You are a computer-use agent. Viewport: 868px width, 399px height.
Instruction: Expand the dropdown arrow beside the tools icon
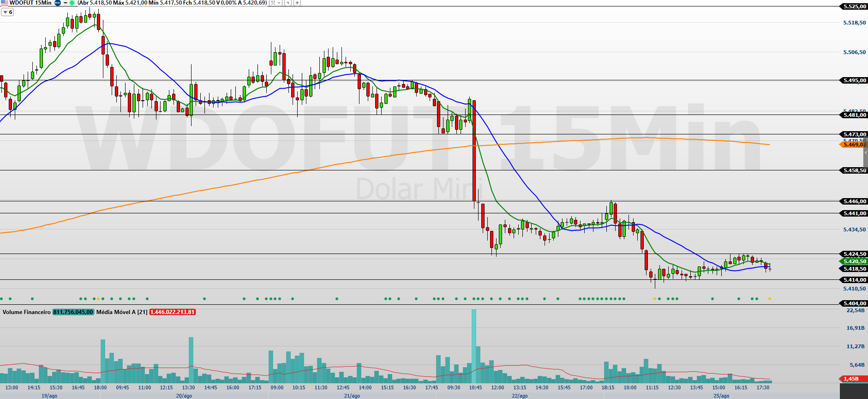279,3
